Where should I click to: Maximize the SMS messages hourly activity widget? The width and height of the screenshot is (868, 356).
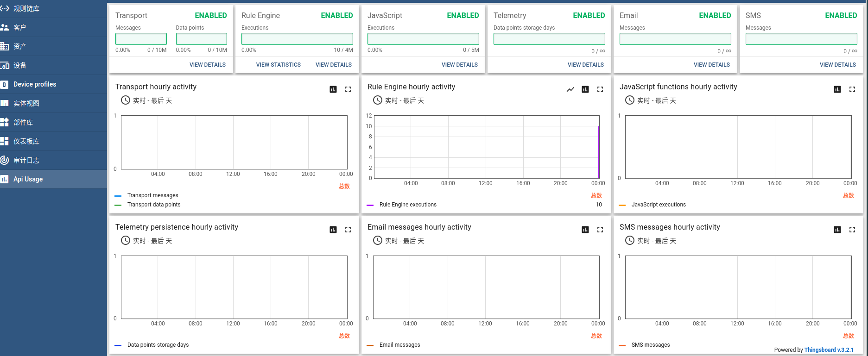click(x=852, y=230)
